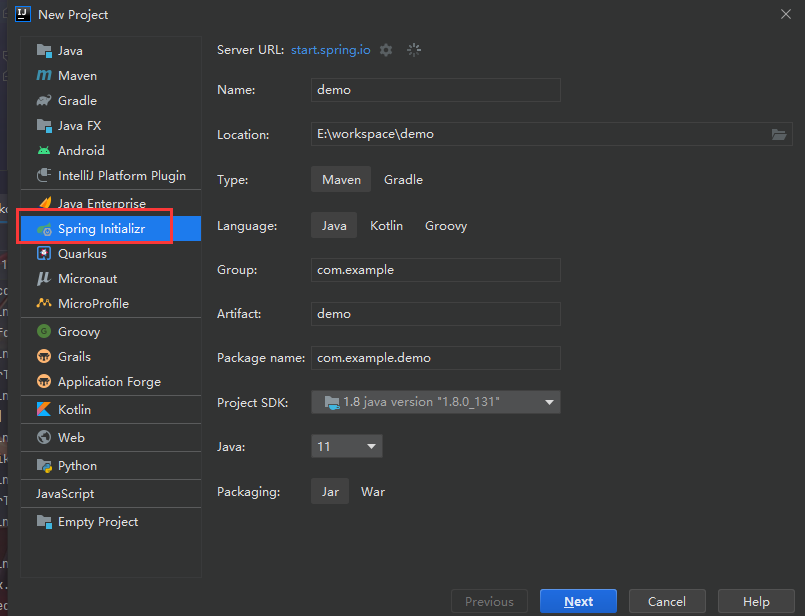Click the Empty Project folder icon
This screenshot has height=616, width=805.
44,522
